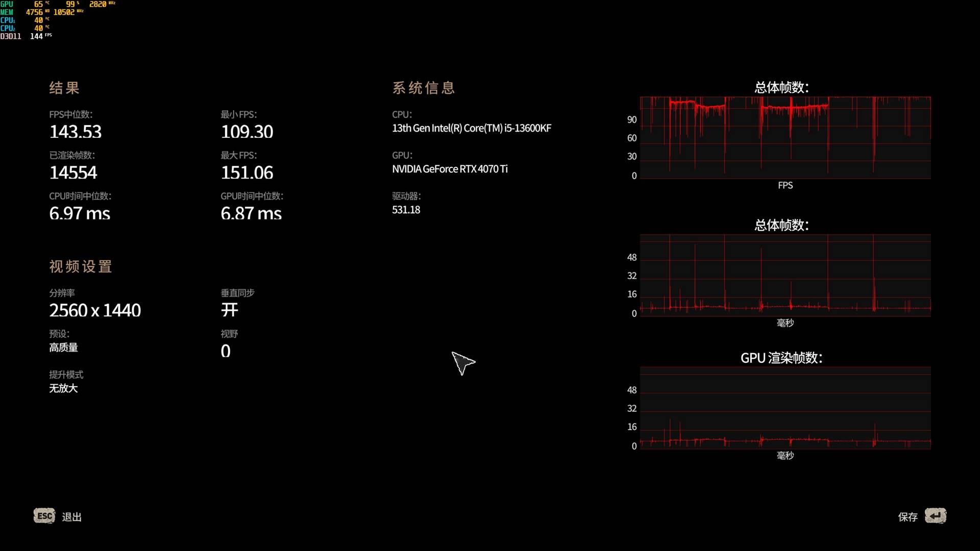The height and width of the screenshot is (551, 980).
Task: Click the GPU 渲染帧数 graph title
Action: pyautogui.click(x=781, y=358)
